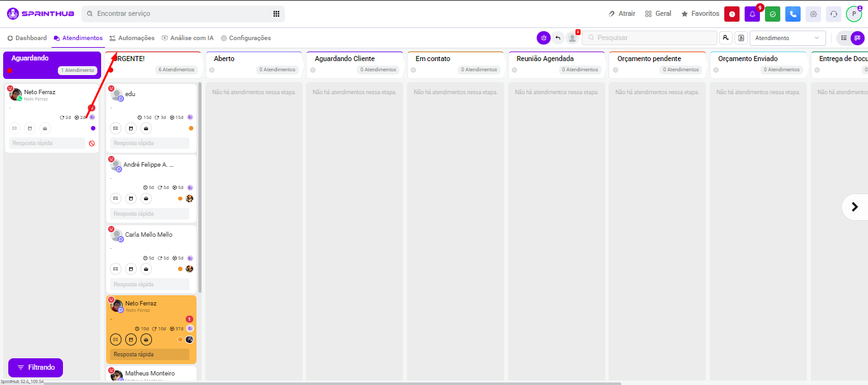Click the blue phone call icon
Screen dimensions: 868x385
[x=792, y=14]
